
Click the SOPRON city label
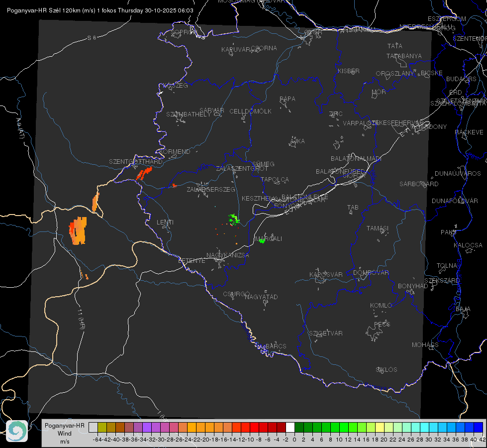(184, 32)
